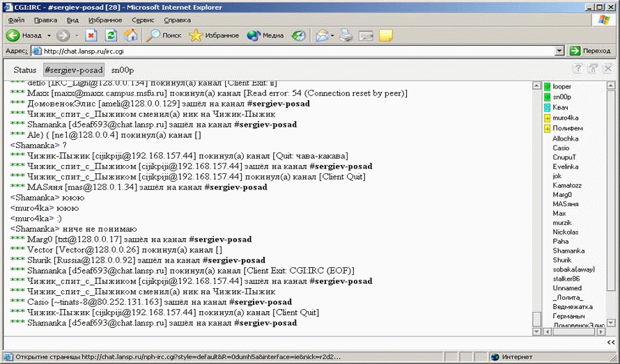Viewport: 620px width, 364px height.
Task: Refresh the page with the Refresh icon
Action: tap(111, 35)
